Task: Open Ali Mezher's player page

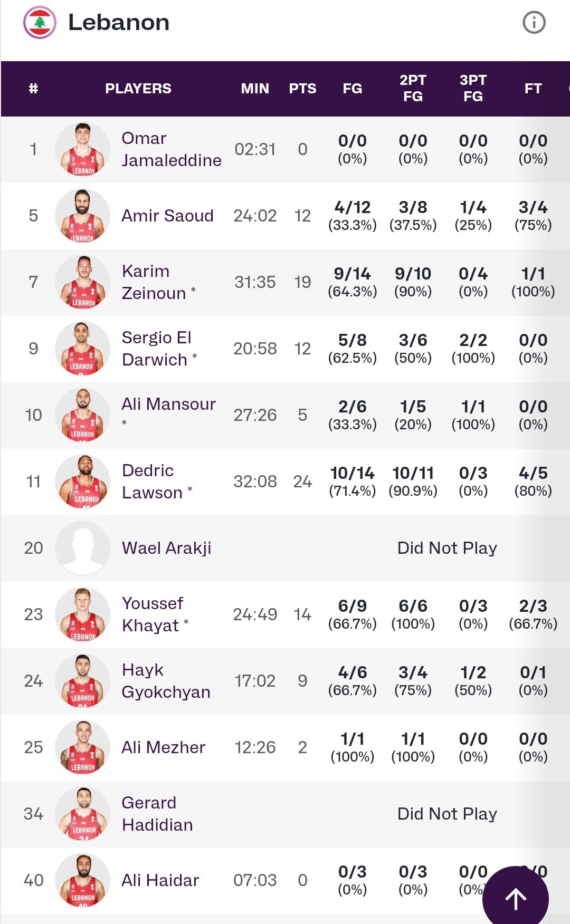Action: coord(163,747)
